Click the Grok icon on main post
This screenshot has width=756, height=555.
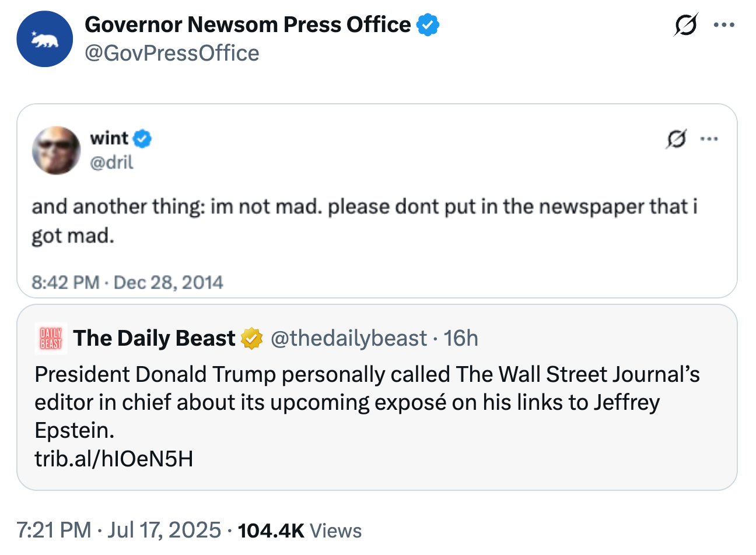[686, 25]
